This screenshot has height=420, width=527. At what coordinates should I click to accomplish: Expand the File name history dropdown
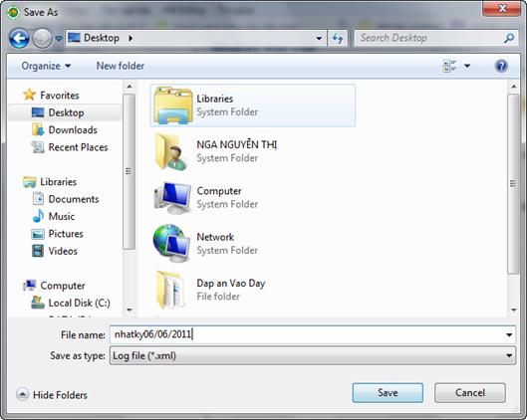pyautogui.click(x=509, y=334)
